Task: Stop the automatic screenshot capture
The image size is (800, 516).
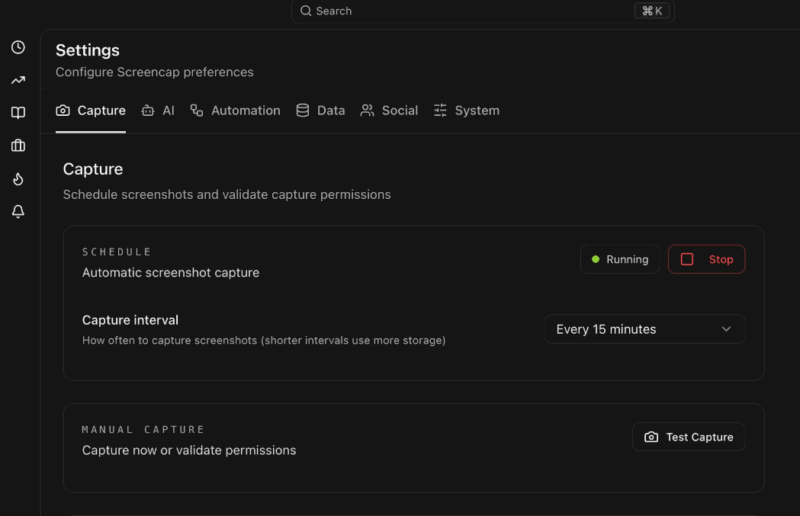Action: 707,259
